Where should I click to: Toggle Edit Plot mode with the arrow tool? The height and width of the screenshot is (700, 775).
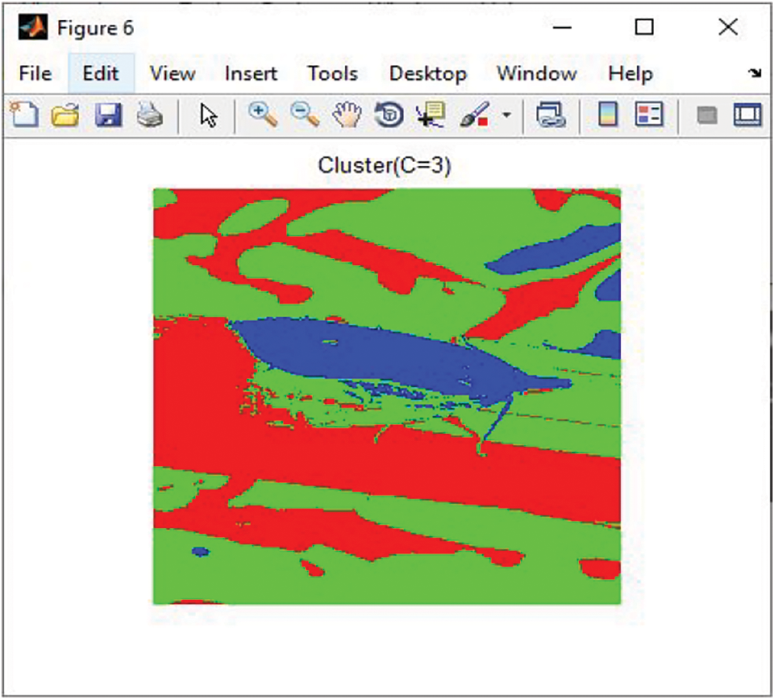click(x=205, y=114)
